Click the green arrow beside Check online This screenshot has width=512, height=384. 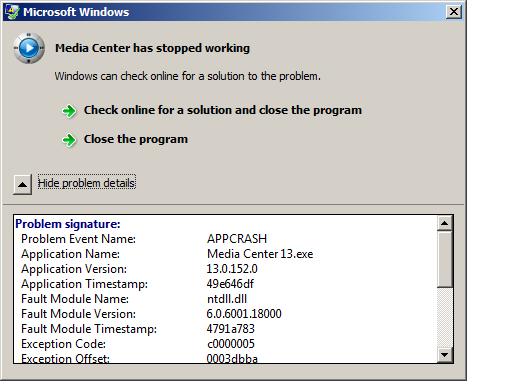pyautogui.click(x=69, y=111)
